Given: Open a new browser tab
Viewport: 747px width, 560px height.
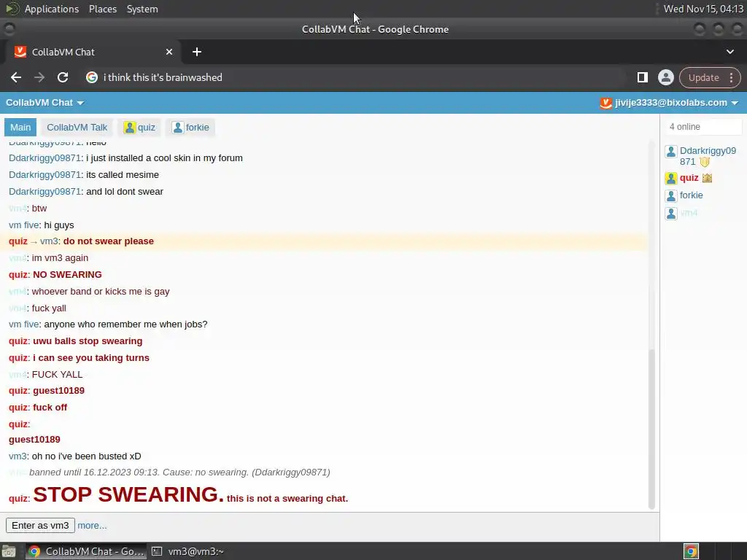Looking at the screenshot, I should point(197,52).
